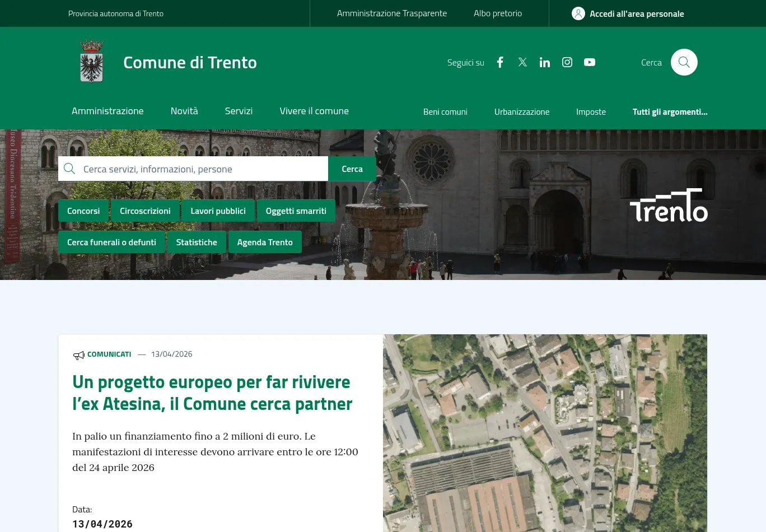The height and width of the screenshot is (532, 766).
Task: Open Oggetti smarriti shortcut
Action: pyautogui.click(x=296, y=211)
